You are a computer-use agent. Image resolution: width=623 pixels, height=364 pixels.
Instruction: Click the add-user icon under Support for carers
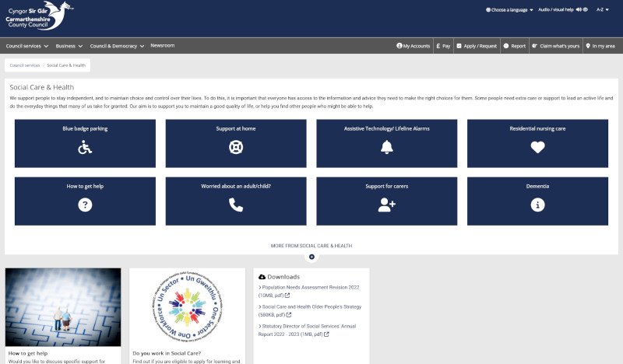386,205
